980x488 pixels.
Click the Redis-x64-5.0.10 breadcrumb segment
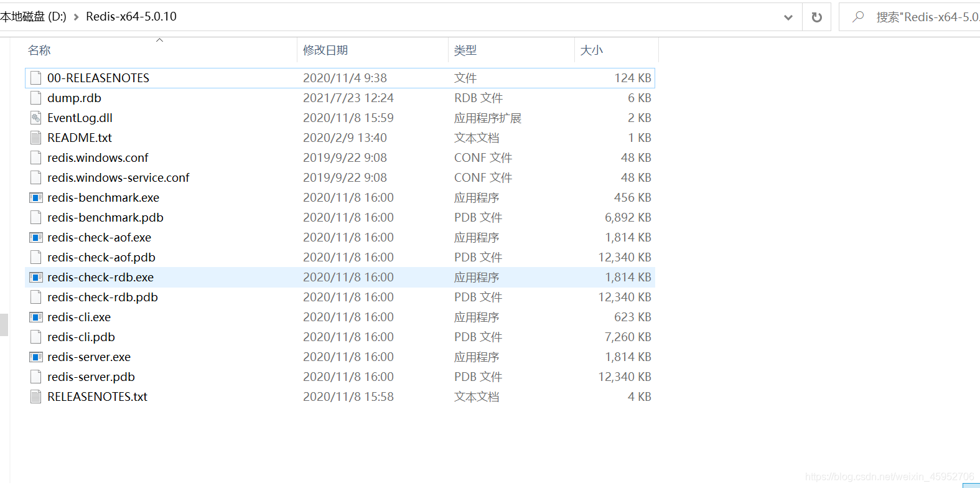tap(131, 17)
